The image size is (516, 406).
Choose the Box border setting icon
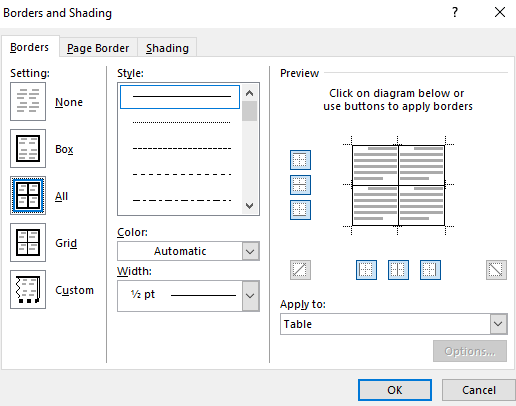click(28, 149)
